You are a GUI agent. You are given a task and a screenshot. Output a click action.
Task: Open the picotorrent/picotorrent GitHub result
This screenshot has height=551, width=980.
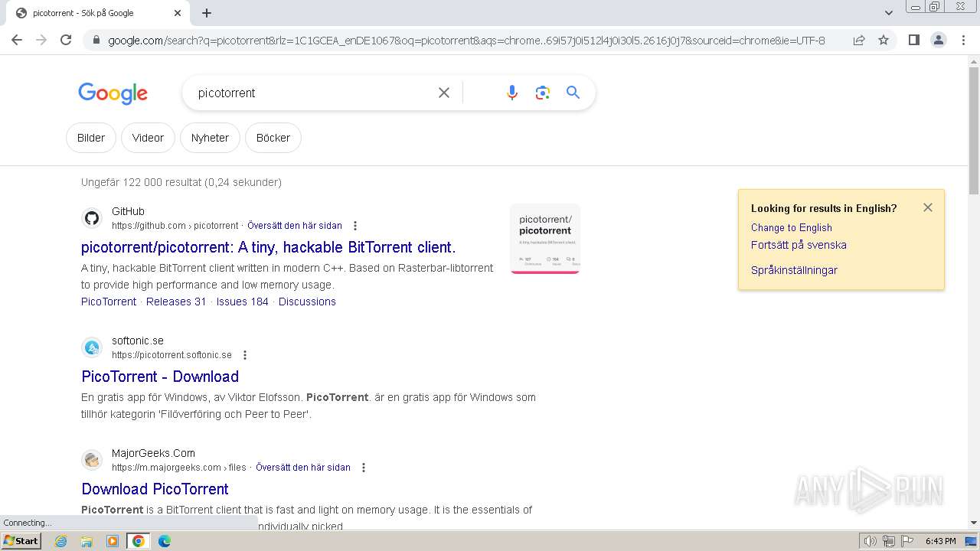click(268, 247)
